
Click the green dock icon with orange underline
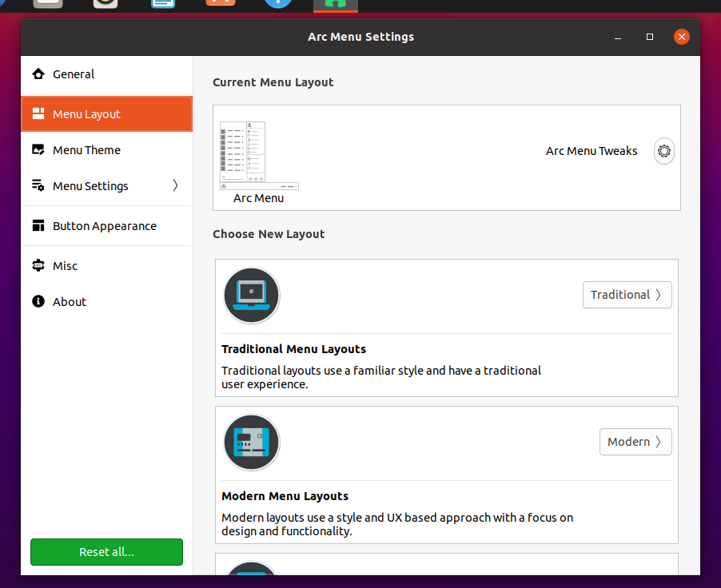pos(336,5)
